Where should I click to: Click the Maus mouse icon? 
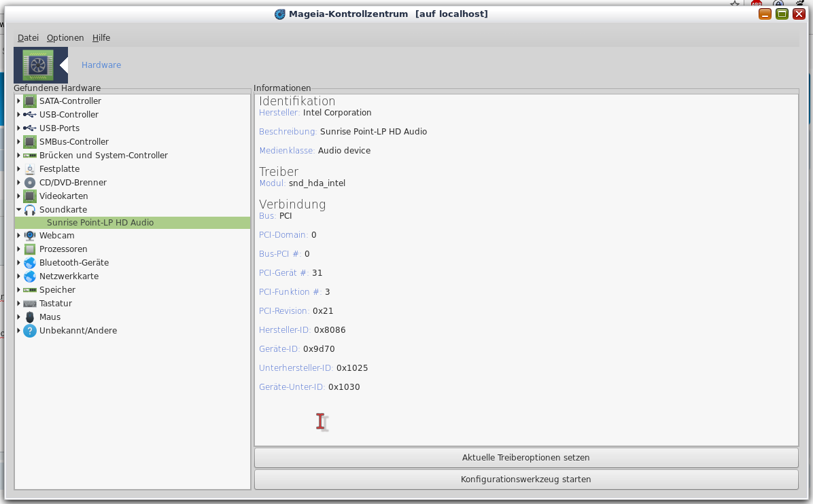(30, 317)
